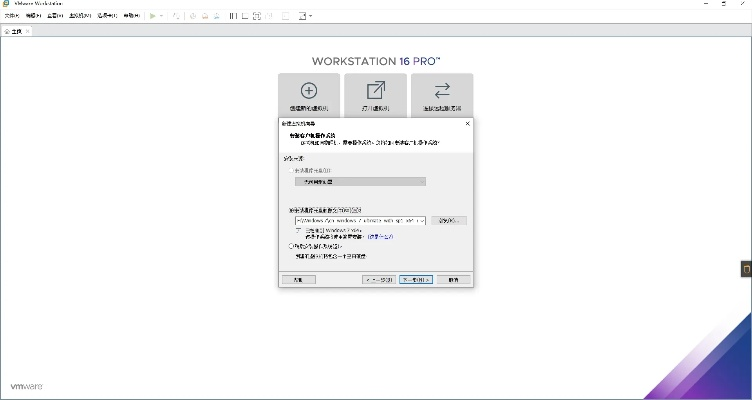The width and height of the screenshot is (752, 400).
Task: Open the physical disc drive dropdown list
Action: (x=421, y=181)
